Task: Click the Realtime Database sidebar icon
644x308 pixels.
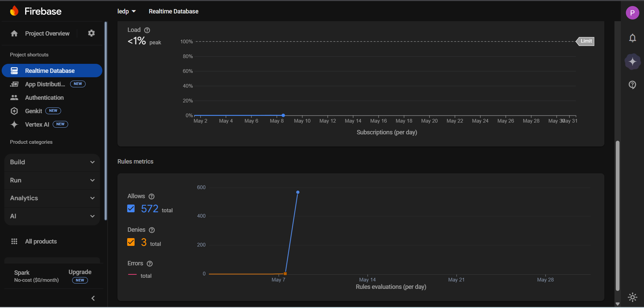Action: [x=14, y=71]
